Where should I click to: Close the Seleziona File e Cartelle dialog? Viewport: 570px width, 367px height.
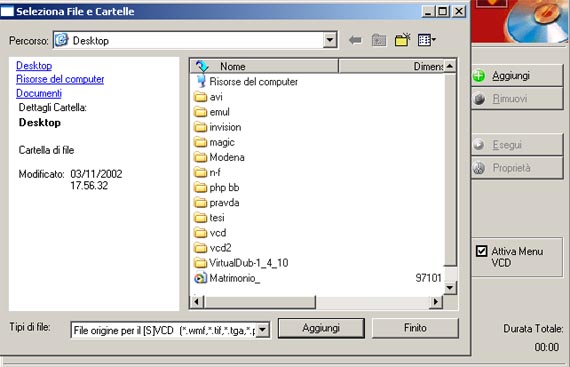[x=459, y=11]
